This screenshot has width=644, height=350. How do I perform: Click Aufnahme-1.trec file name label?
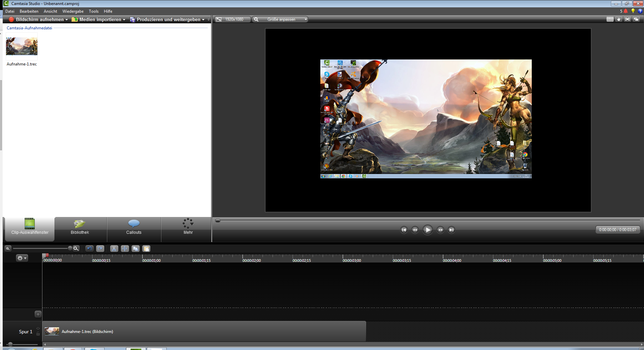point(22,64)
